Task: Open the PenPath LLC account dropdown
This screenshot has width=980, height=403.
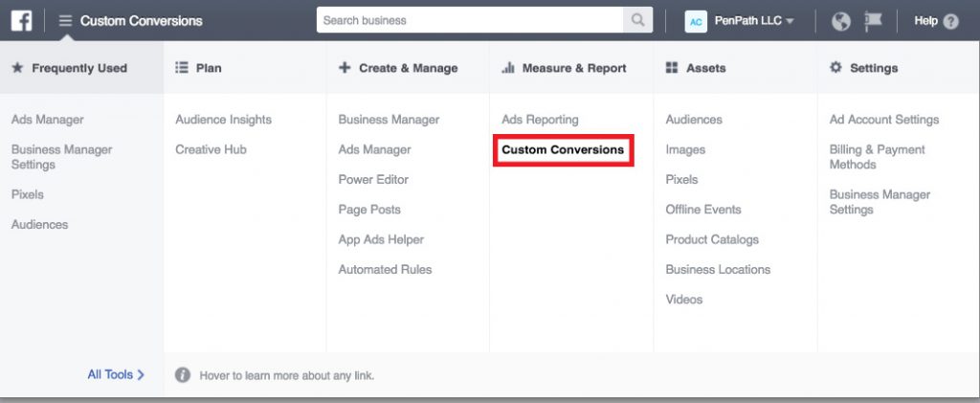Action: click(x=754, y=21)
